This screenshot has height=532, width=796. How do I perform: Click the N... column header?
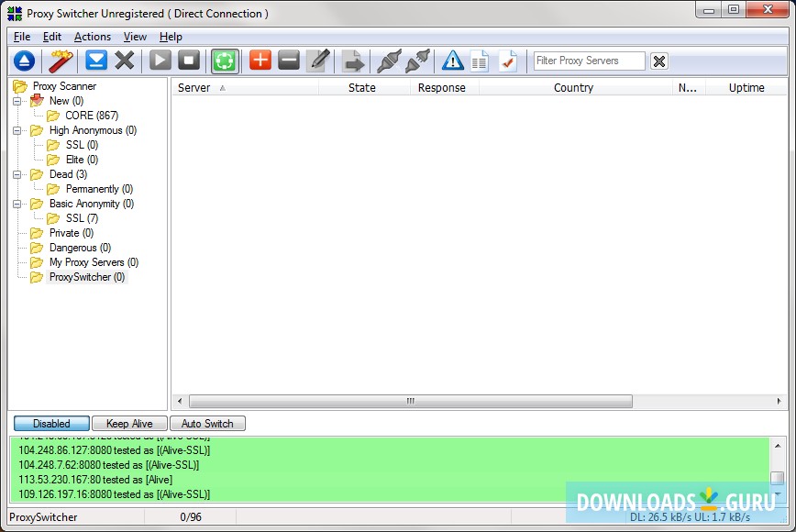tap(689, 88)
